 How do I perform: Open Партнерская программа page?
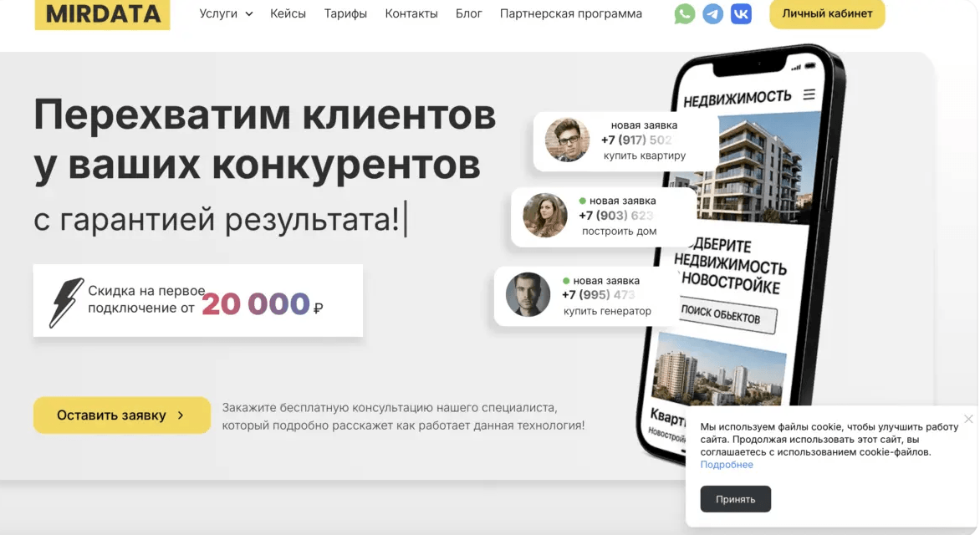[570, 13]
